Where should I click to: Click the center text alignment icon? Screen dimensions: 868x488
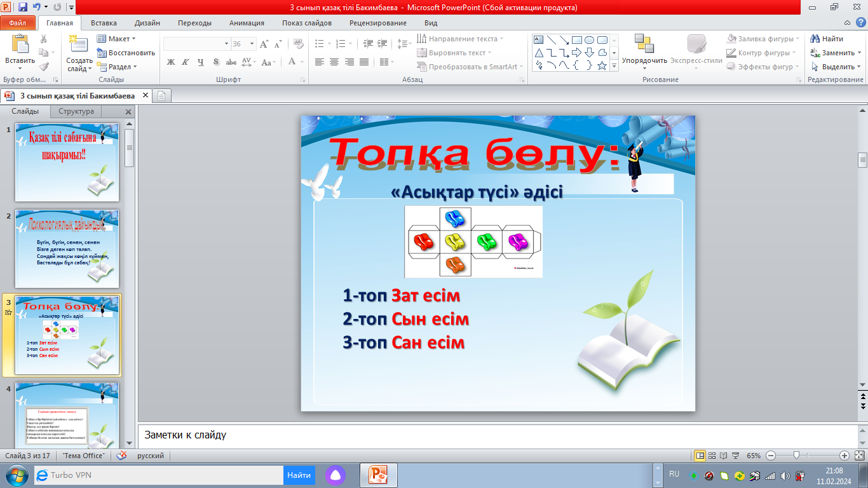pyautogui.click(x=334, y=62)
